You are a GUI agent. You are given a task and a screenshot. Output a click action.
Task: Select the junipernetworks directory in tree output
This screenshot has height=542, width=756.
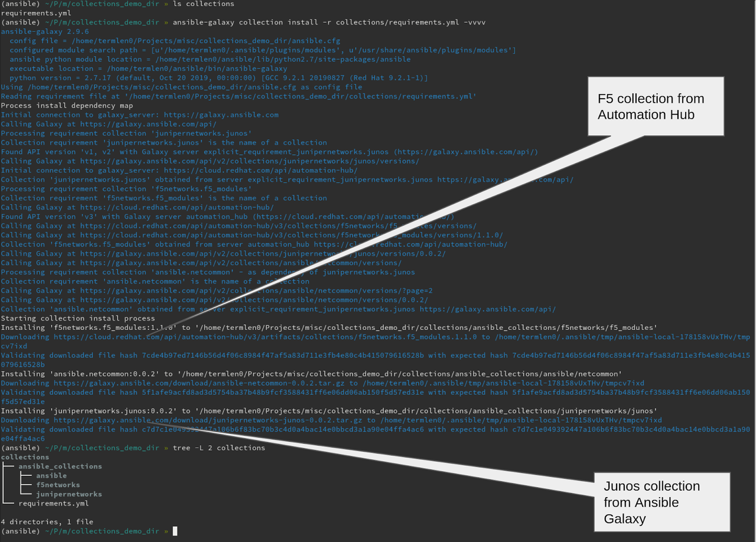point(69,494)
